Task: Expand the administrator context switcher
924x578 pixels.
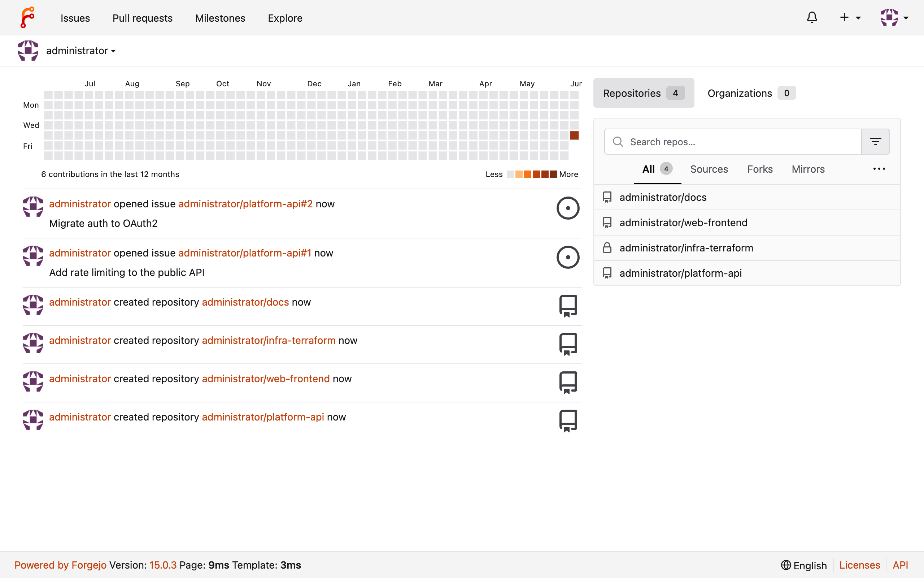Action: click(80, 51)
